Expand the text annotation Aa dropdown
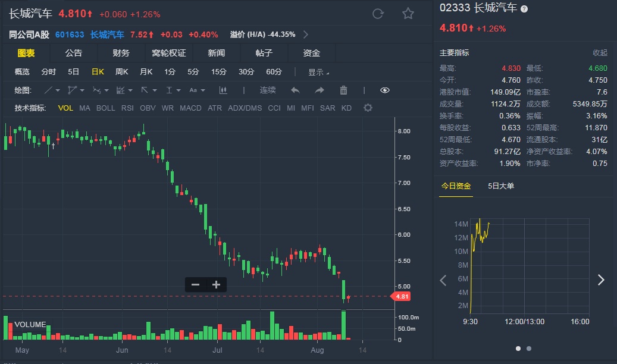Image resolution: width=617 pixels, height=364 pixels. click(x=197, y=90)
